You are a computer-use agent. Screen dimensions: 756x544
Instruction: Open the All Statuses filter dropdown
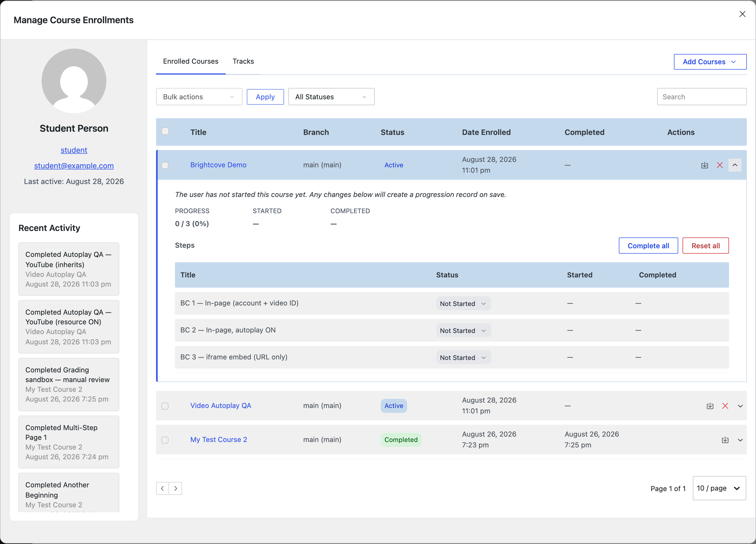331,97
